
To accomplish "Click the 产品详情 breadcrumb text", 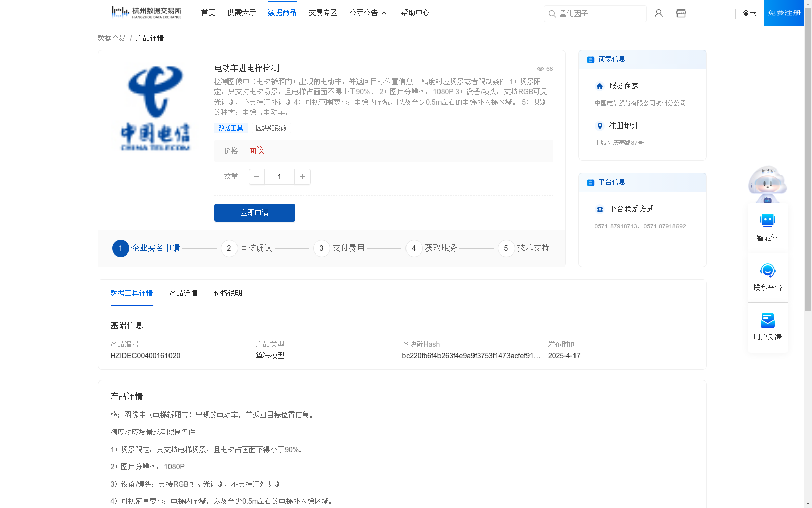I will coord(150,38).
